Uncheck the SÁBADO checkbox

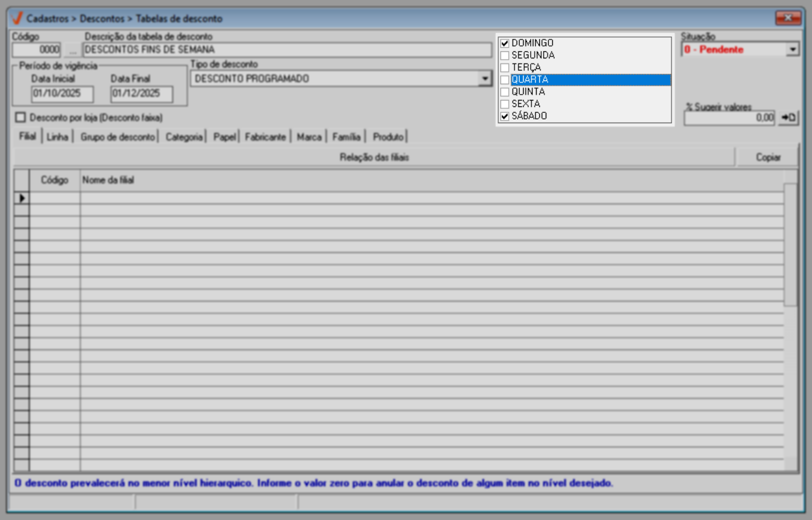pos(505,116)
